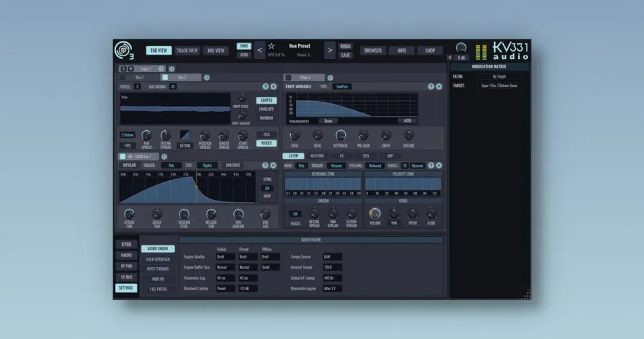This screenshot has height=339, width=644.
Task: Open the XY PAD panel
Action: click(127, 266)
